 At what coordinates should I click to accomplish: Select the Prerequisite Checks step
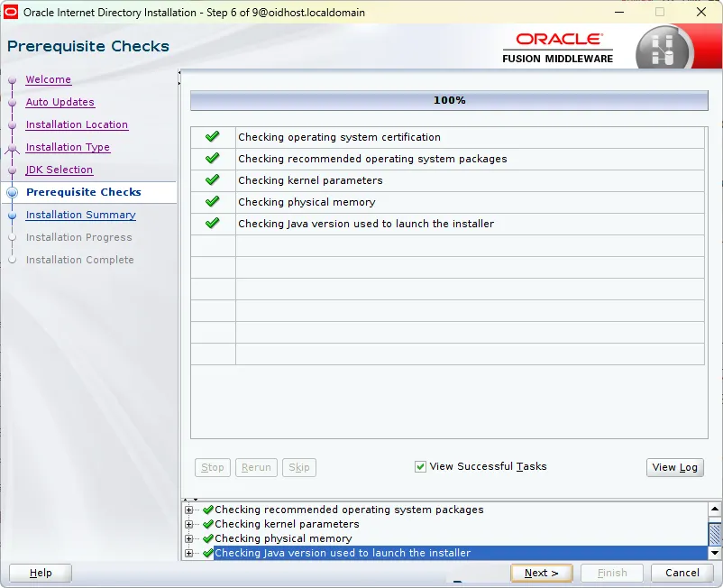[84, 192]
